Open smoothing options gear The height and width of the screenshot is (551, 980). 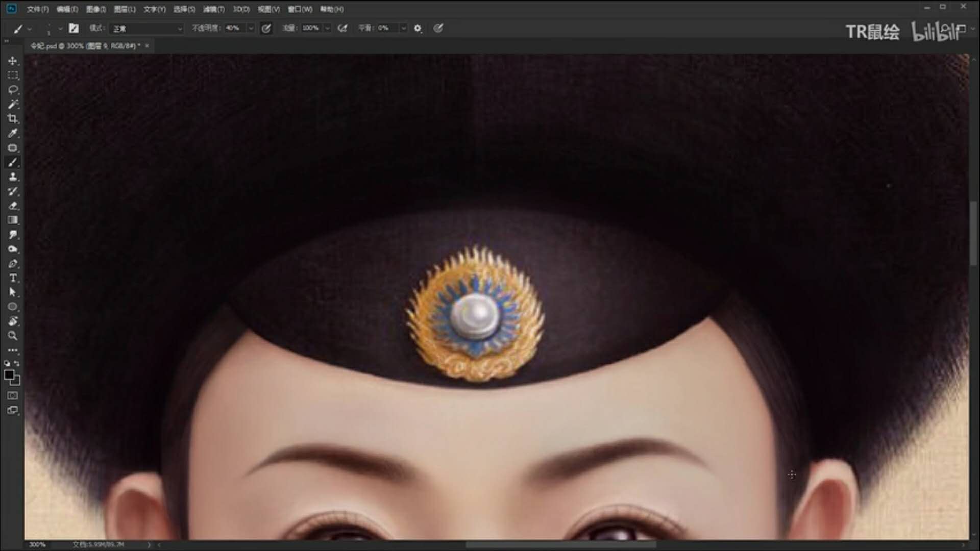(418, 29)
